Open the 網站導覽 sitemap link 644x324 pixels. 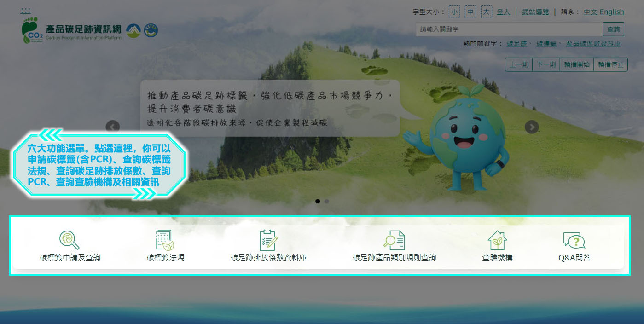point(535,12)
